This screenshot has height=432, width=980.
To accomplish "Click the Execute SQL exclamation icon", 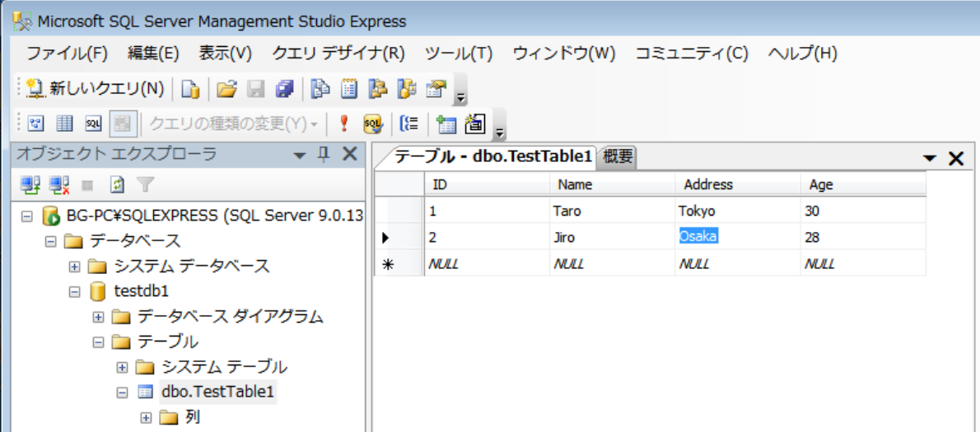I will 343,123.
